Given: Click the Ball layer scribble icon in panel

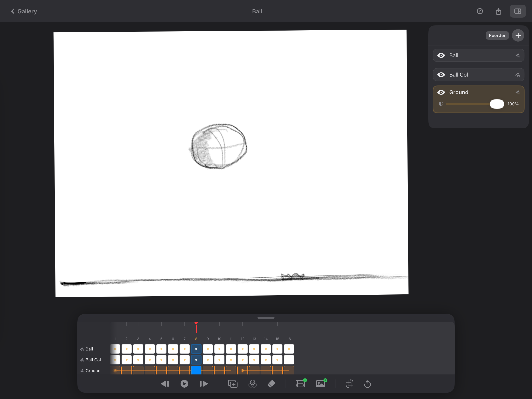Looking at the screenshot, I should point(518,55).
